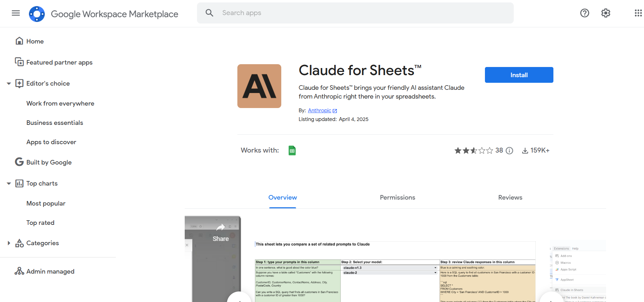Open the video preview thumbnail
The width and height of the screenshot is (644, 302).
(x=213, y=259)
